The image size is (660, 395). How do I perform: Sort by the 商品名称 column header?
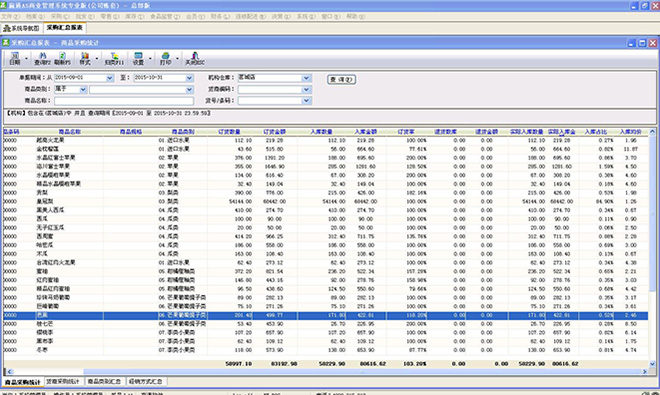[x=69, y=132]
